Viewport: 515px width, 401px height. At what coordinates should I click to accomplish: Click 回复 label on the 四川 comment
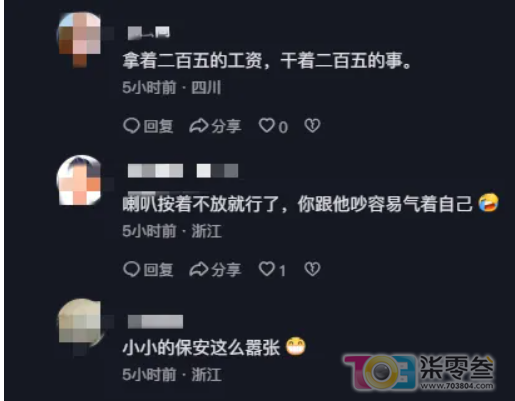tap(158, 127)
